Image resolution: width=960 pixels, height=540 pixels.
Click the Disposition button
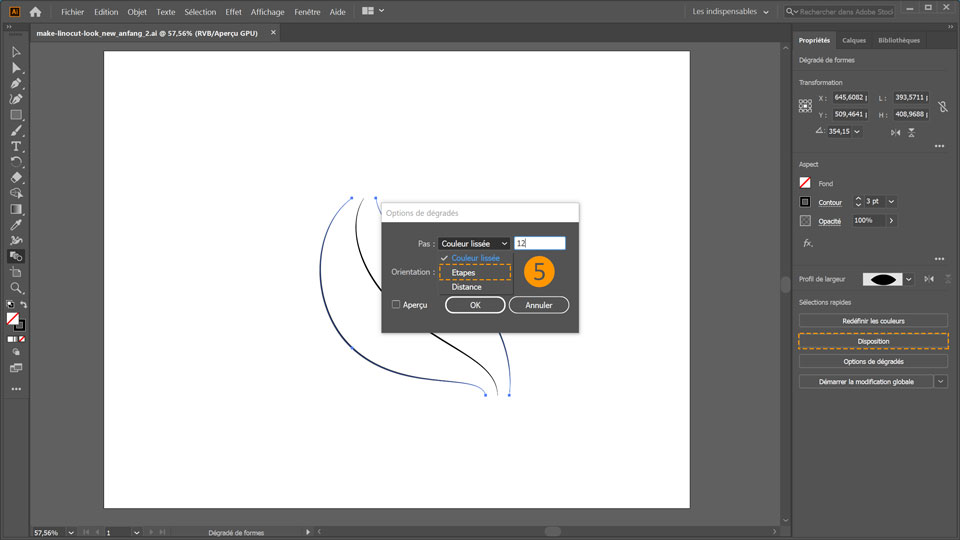point(873,341)
